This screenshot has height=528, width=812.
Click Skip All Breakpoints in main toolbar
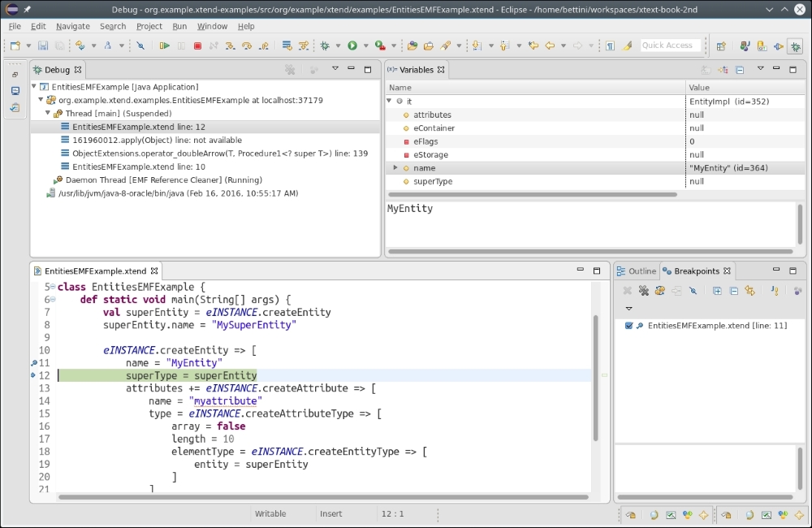tap(140, 46)
